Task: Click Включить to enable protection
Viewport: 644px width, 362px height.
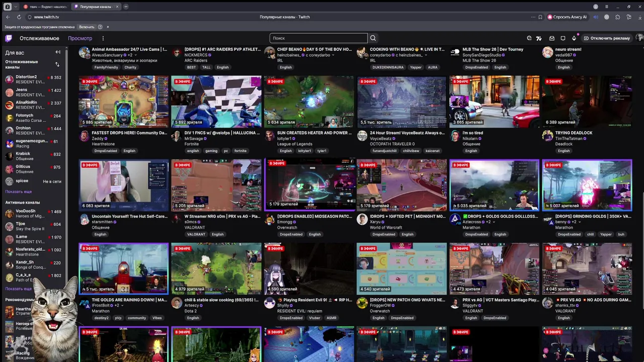Action: coord(87,27)
